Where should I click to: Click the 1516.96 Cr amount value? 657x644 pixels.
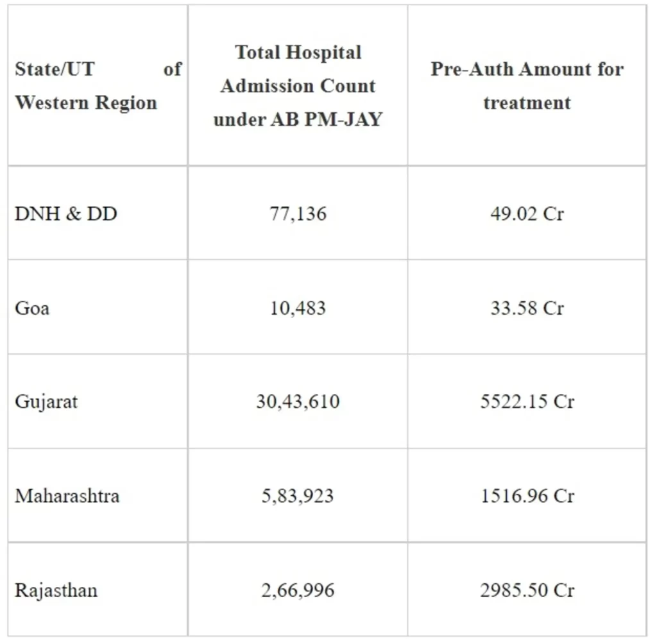[x=527, y=496]
